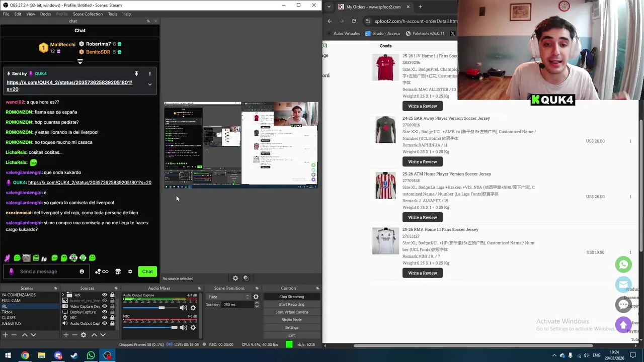Toggle visibility of Audio Output Capture source
The height and width of the screenshot is (362, 644).
click(x=105, y=323)
